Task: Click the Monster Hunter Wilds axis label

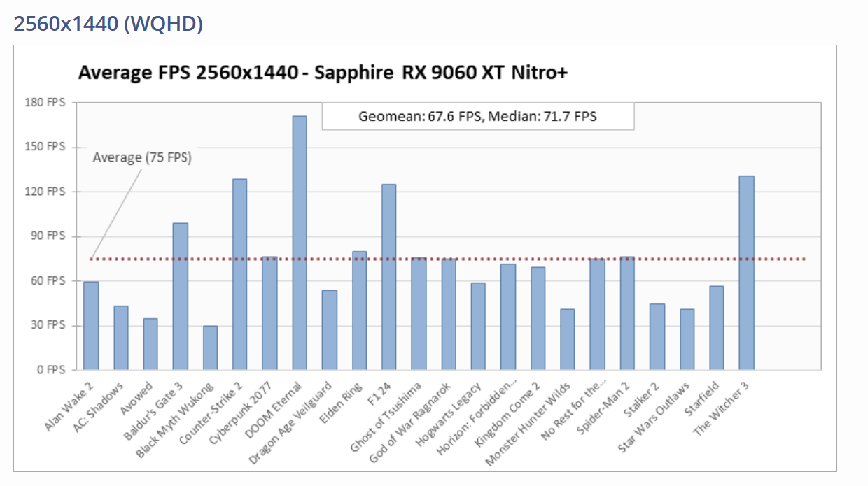Action: [529, 424]
